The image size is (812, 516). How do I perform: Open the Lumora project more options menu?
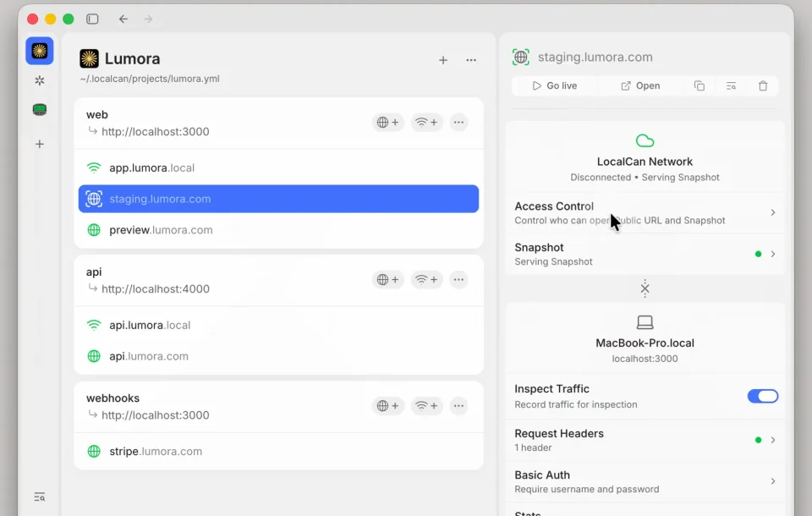pyautogui.click(x=471, y=60)
